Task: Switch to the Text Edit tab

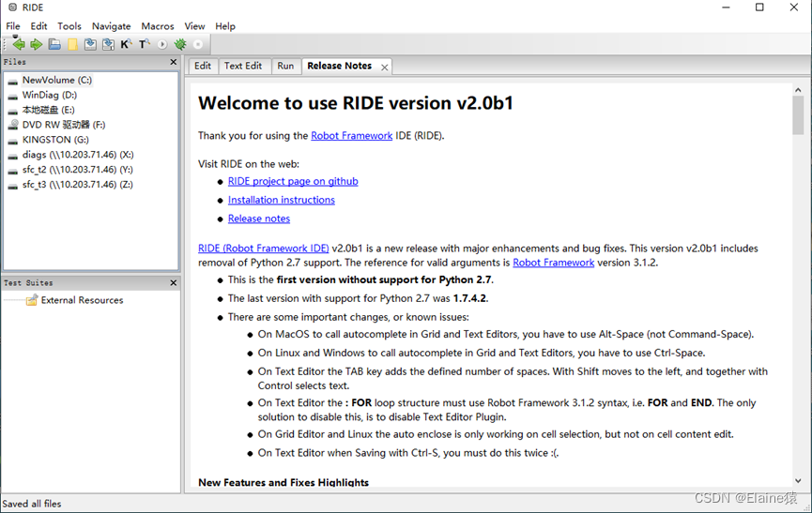Action: click(x=243, y=66)
